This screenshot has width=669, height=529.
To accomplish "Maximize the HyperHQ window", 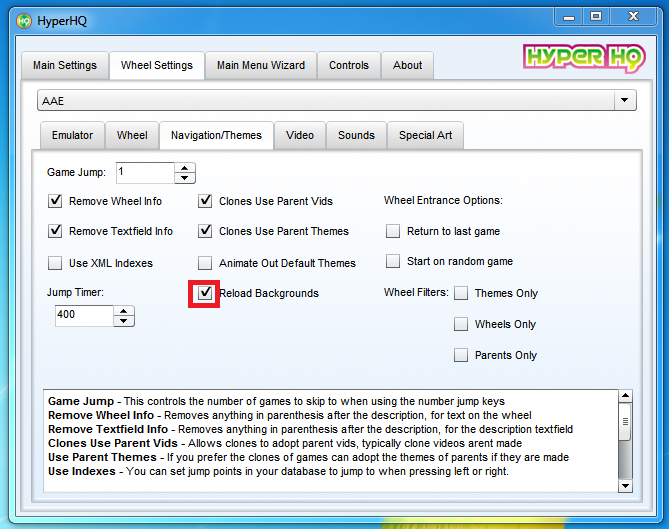I will [596, 17].
